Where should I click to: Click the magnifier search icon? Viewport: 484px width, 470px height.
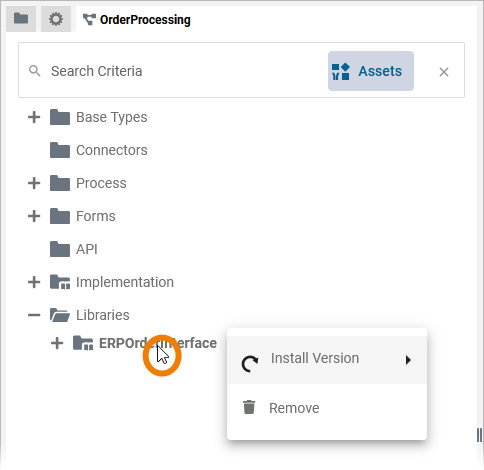35,71
